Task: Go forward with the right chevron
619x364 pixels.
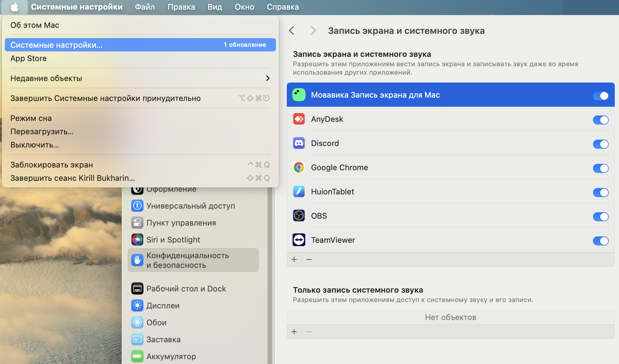Action: (313, 31)
